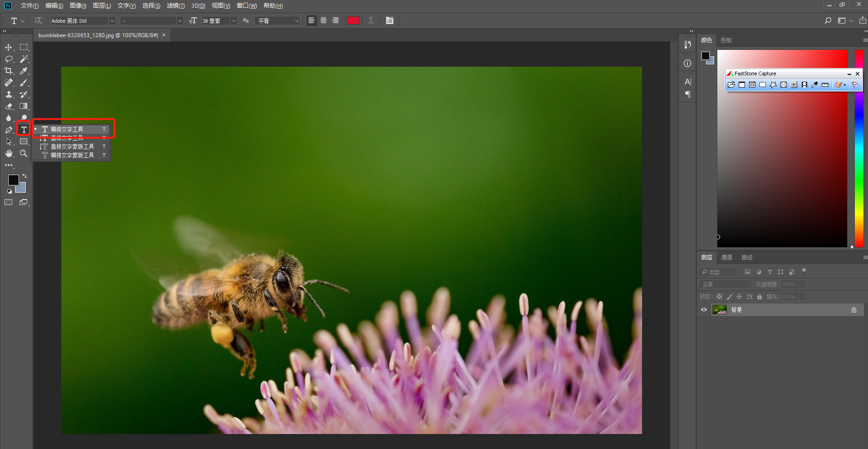Open the 文件(F) menu

29,6
